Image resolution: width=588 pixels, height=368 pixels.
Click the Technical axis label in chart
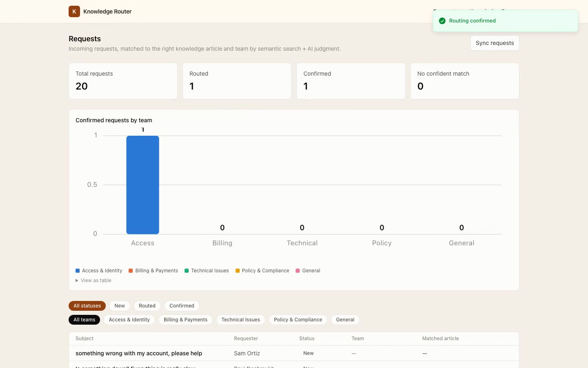point(302,243)
